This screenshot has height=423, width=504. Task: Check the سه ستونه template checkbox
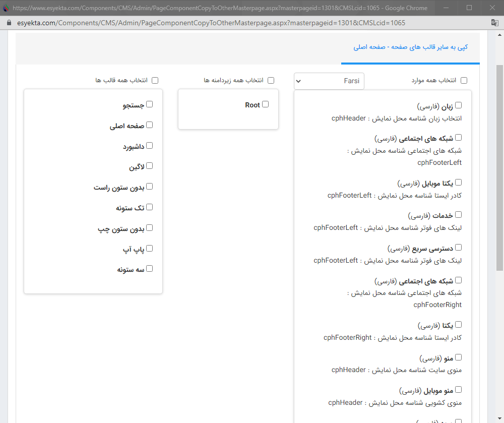[149, 269]
